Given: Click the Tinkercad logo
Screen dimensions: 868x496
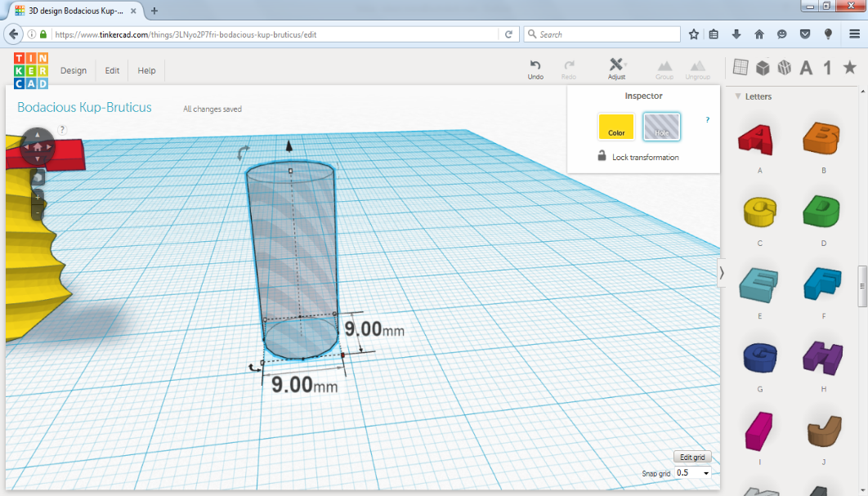Looking at the screenshot, I should [31, 70].
